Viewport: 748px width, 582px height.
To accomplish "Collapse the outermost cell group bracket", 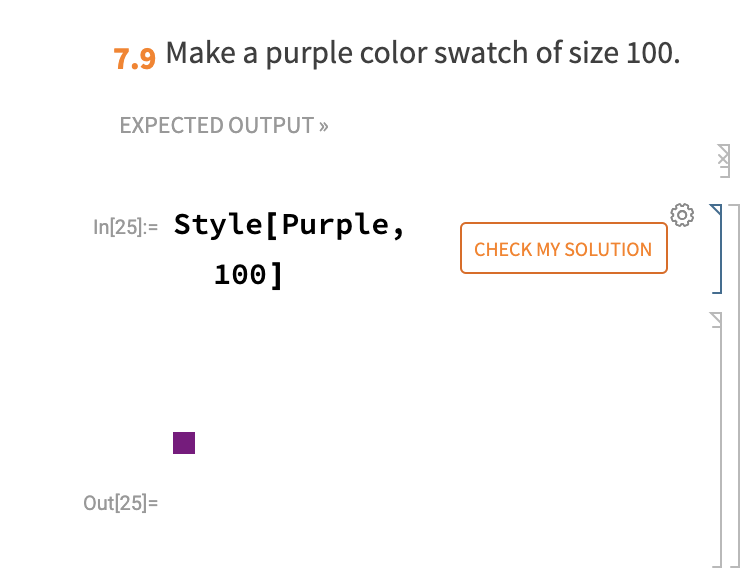I will coord(736,385).
